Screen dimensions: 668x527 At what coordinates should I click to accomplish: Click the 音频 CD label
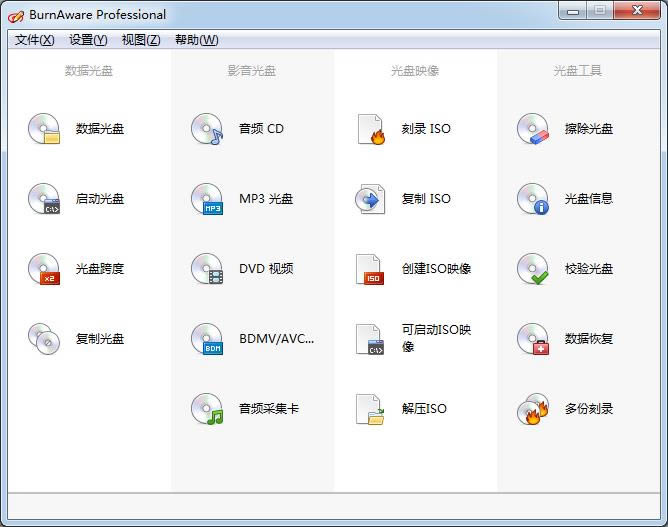click(261, 129)
